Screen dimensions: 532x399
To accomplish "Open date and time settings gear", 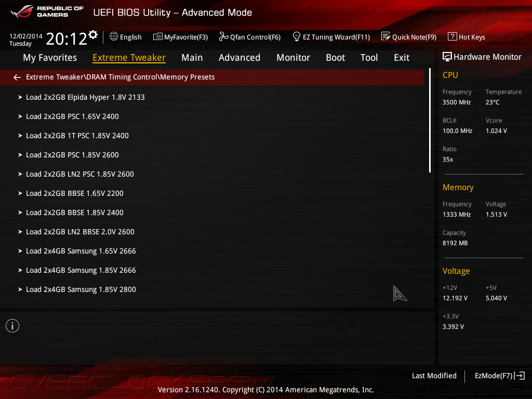I will (93, 35).
